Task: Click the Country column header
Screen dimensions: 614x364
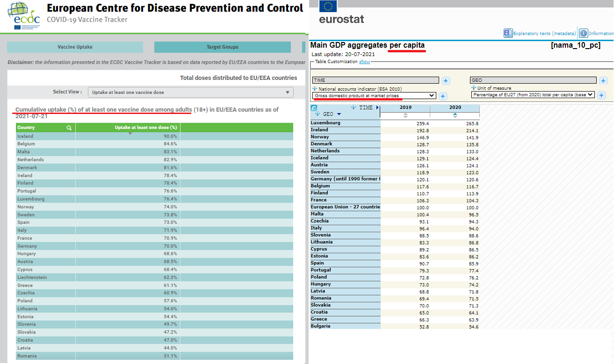Action: (x=45, y=128)
